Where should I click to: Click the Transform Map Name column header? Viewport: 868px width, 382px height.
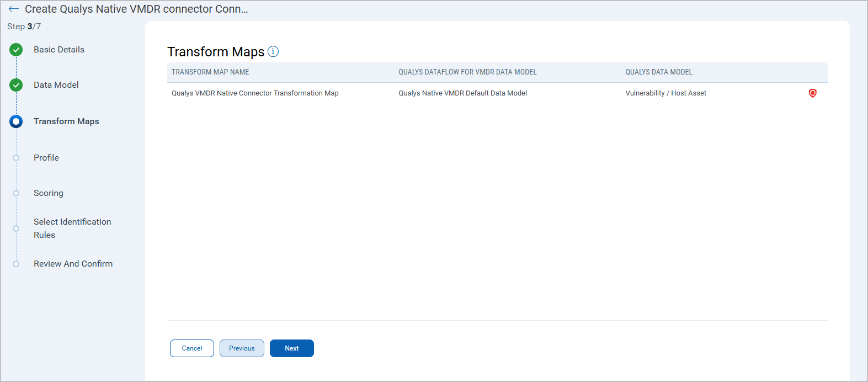click(x=210, y=72)
